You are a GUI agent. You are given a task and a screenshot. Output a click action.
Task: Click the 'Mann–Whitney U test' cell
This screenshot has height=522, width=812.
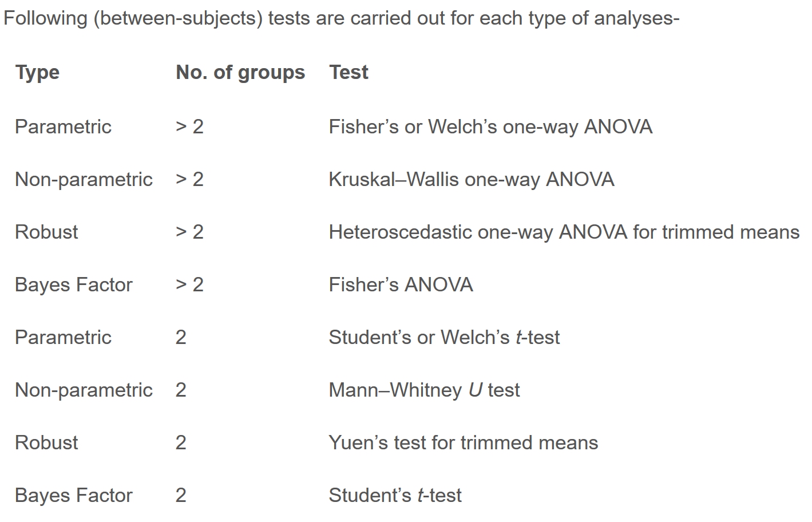[424, 390]
